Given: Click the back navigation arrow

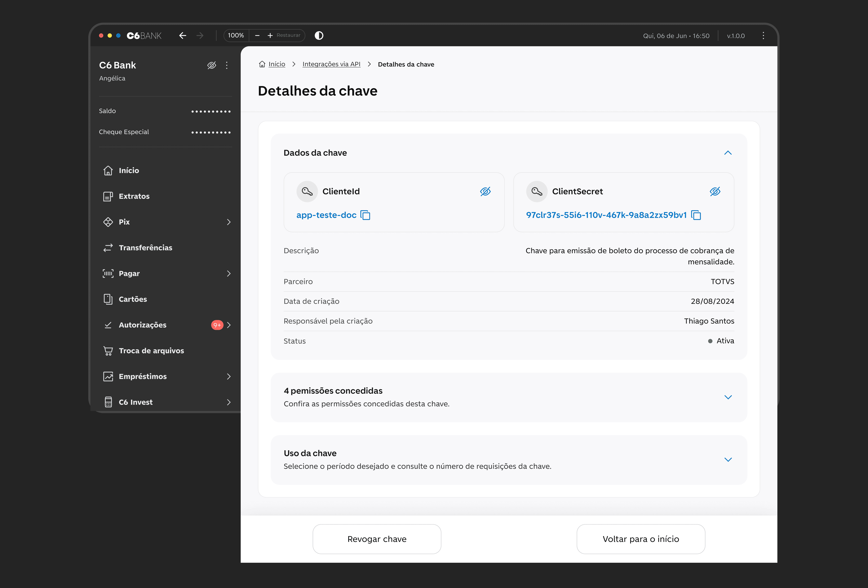Looking at the screenshot, I should point(183,35).
